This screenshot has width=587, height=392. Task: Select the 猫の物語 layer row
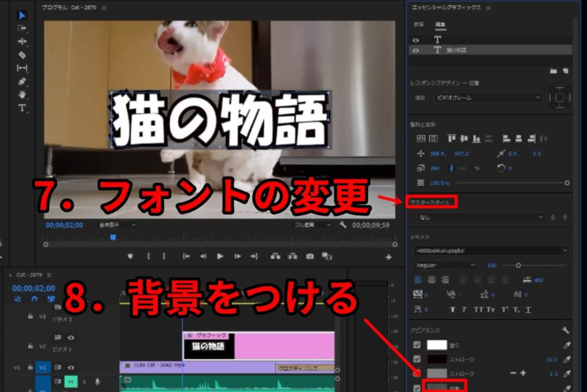coord(490,50)
